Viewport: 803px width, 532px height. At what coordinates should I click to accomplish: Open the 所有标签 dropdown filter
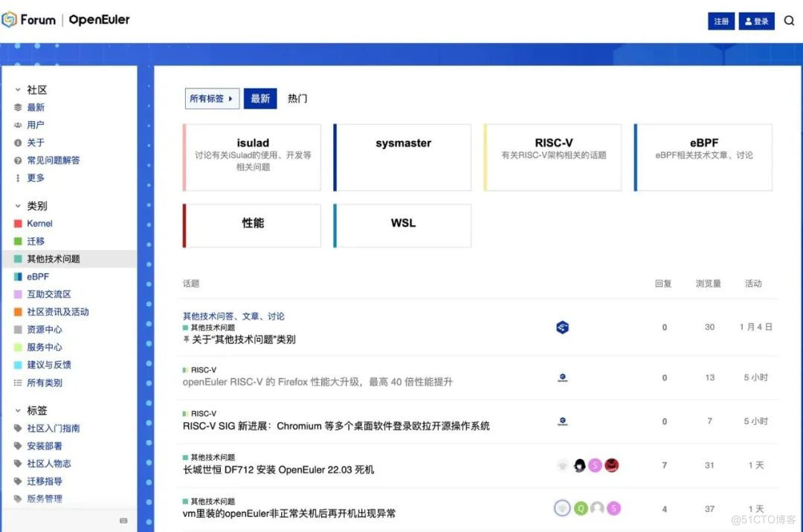(x=212, y=98)
